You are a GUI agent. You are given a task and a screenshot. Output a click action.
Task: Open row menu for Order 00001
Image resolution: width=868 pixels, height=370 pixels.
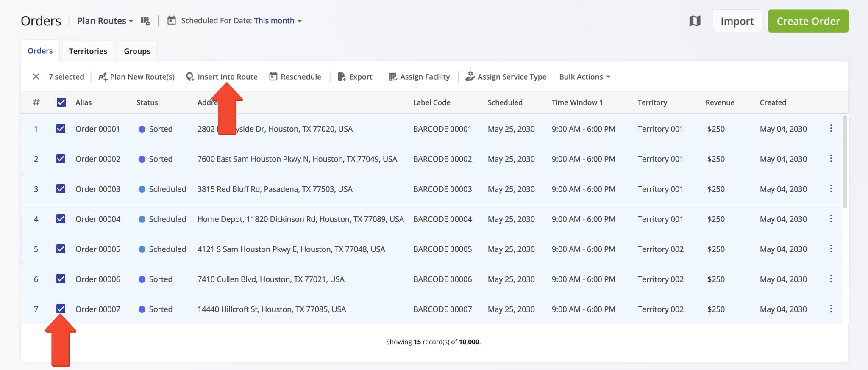click(831, 128)
